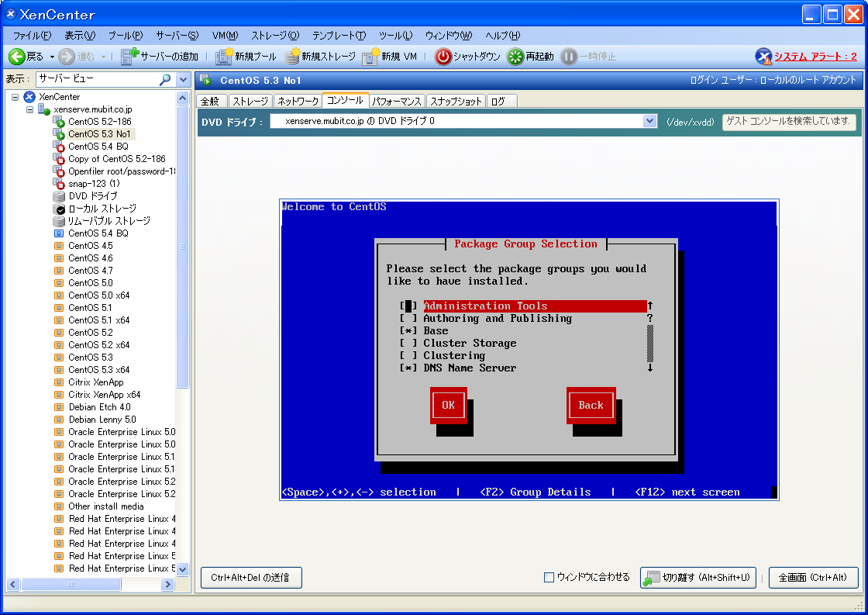Open the Forward history dropdown arrow
This screenshot has height=615, width=868.
pos(103,57)
